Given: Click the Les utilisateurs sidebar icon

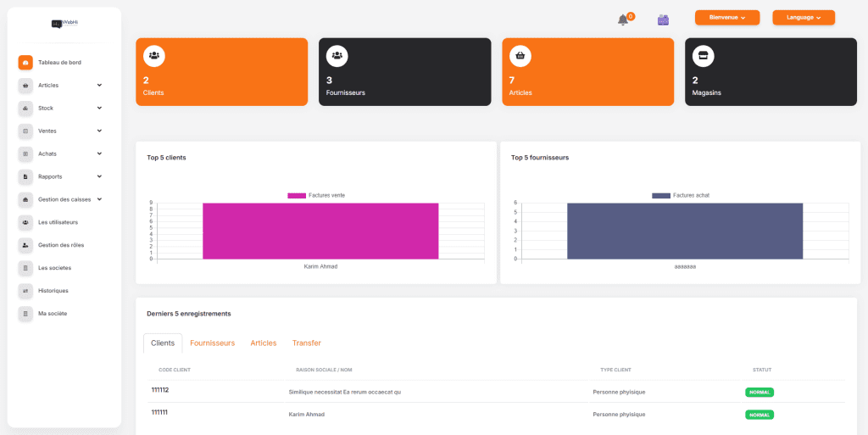Looking at the screenshot, I should 25,222.
